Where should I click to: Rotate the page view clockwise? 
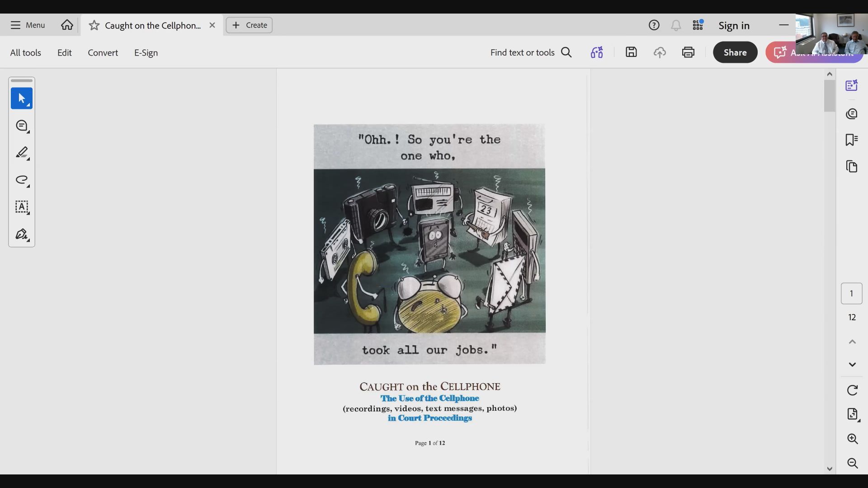pyautogui.click(x=852, y=390)
